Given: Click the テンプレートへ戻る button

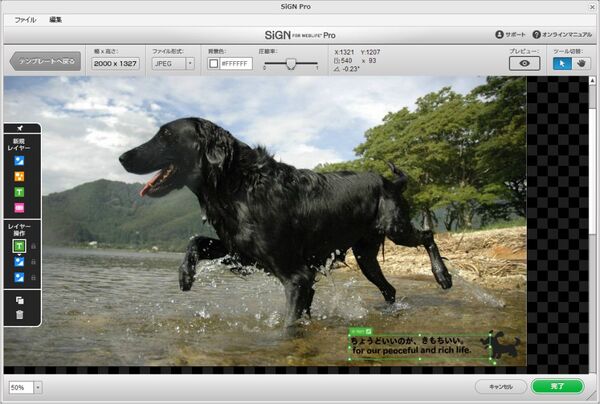Looking at the screenshot, I should point(45,61).
